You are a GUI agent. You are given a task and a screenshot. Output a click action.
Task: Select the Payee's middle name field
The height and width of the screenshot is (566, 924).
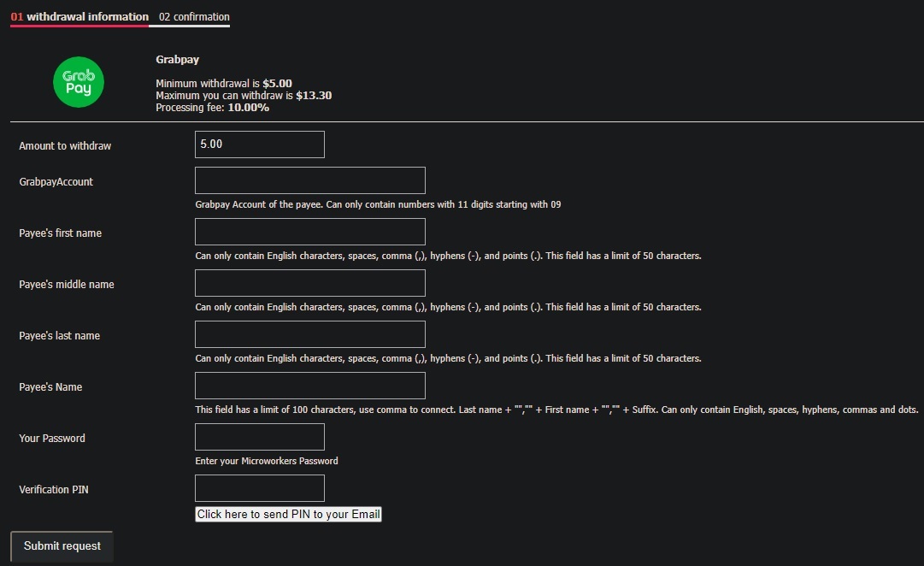(310, 283)
